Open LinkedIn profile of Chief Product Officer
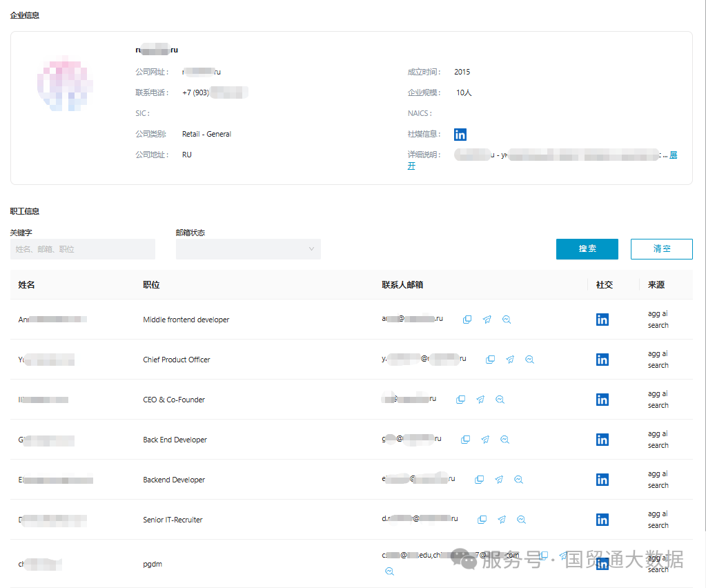 pos(602,360)
